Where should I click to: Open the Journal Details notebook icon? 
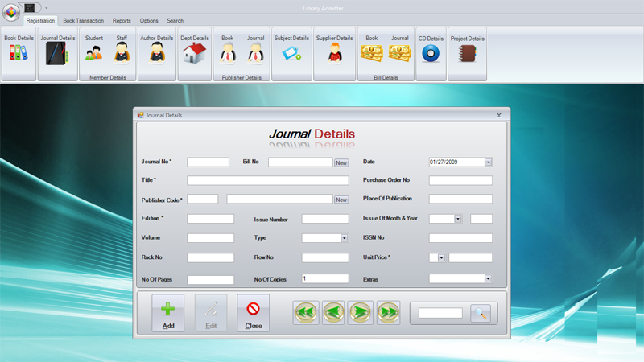click(x=56, y=53)
